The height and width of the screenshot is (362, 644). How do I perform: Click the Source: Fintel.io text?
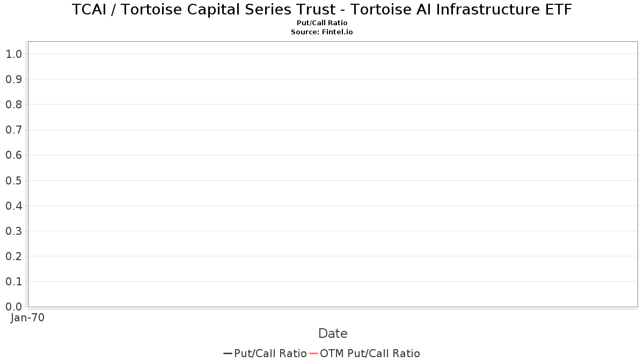point(322,32)
